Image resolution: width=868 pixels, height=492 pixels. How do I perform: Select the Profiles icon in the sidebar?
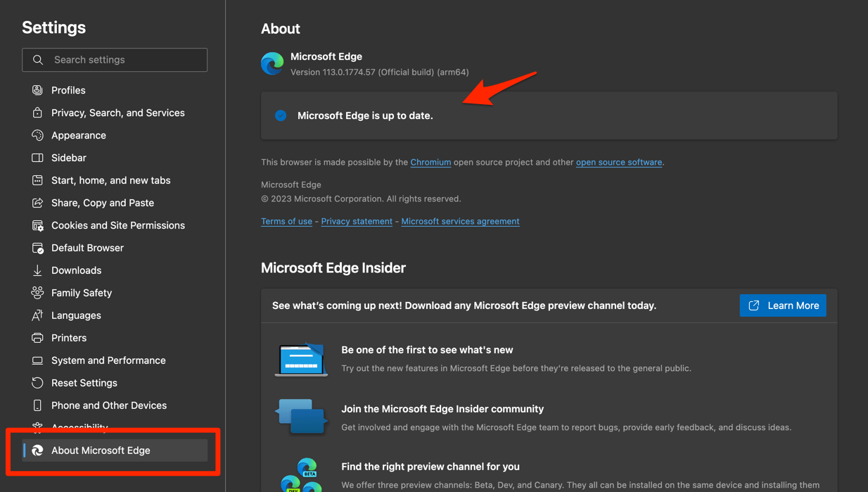[37, 89]
